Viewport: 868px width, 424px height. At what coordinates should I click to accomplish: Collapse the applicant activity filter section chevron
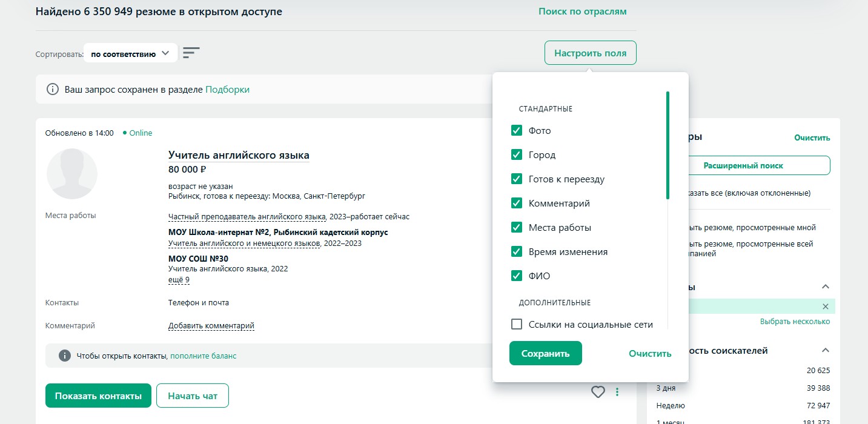825,350
